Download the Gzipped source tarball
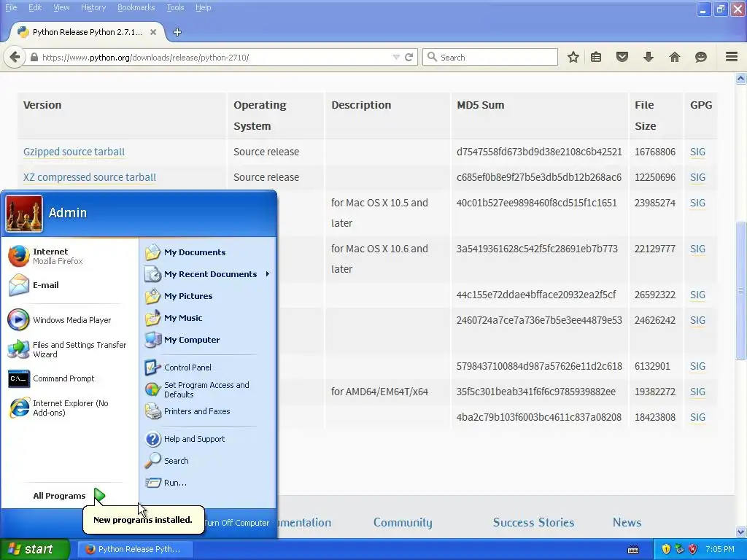 74,152
